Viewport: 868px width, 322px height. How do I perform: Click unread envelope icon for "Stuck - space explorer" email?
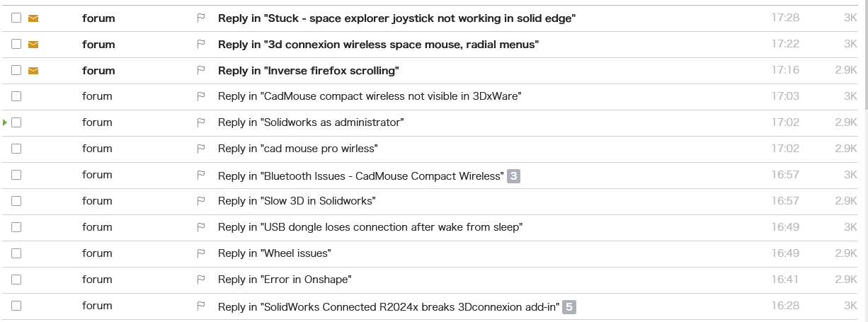coord(33,18)
